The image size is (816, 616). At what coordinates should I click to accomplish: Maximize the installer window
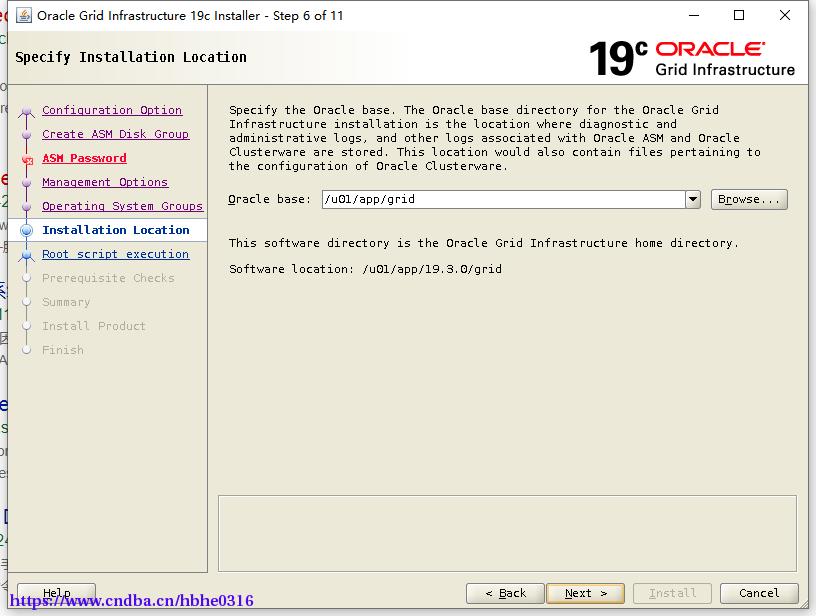tap(738, 15)
